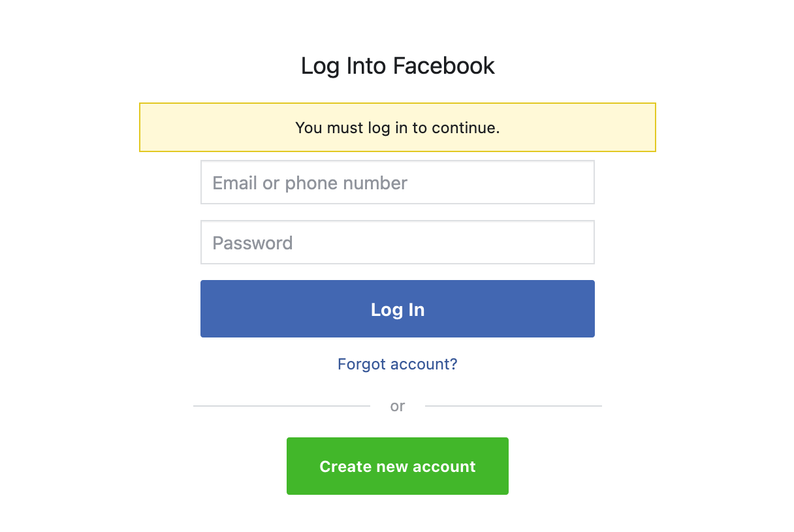
Task: Click the text You must log in to continue
Action: click(x=397, y=128)
